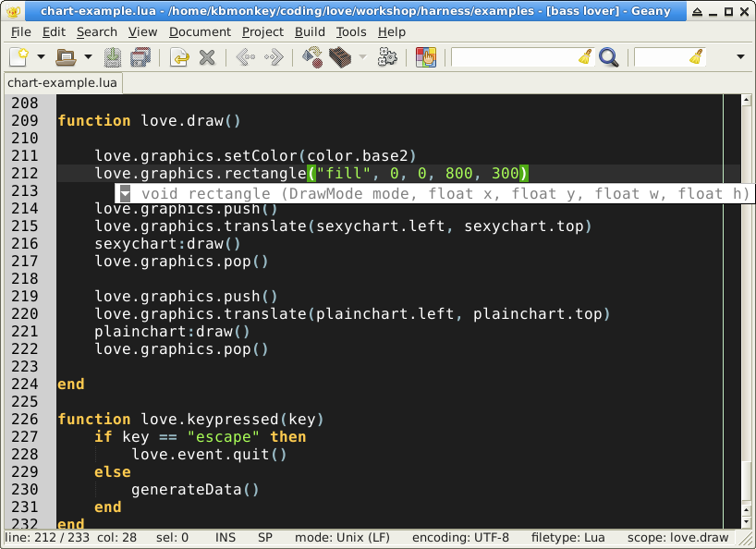Open the Document menu

pos(200,31)
